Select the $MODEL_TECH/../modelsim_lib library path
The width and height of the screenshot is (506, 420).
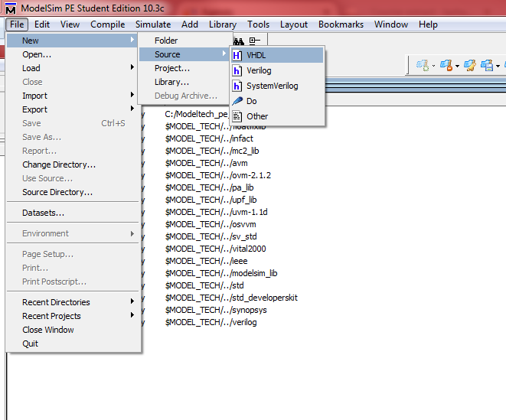point(221,274)
